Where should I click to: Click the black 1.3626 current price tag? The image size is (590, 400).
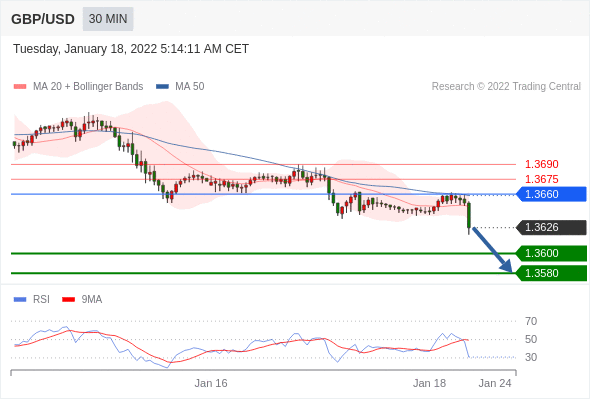552,227
